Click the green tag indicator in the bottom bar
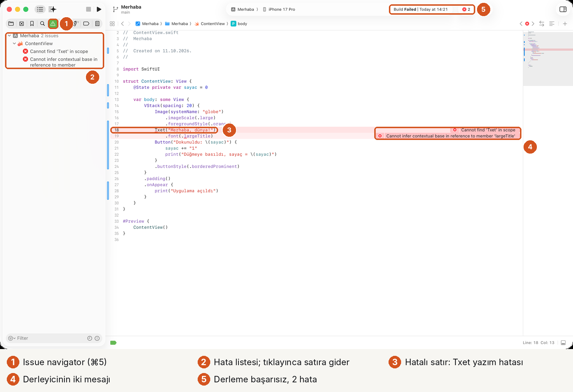The height and width of the screenshot is (392, 573). tap(113, 343)
